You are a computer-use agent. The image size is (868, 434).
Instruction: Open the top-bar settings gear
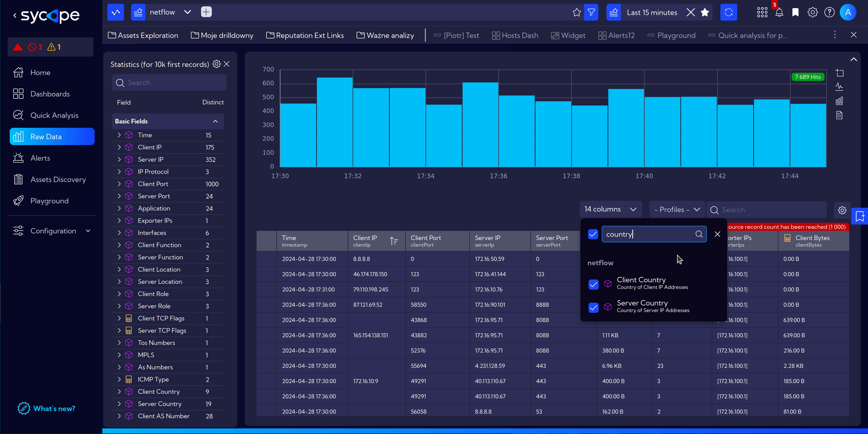(x=813, y=12)
